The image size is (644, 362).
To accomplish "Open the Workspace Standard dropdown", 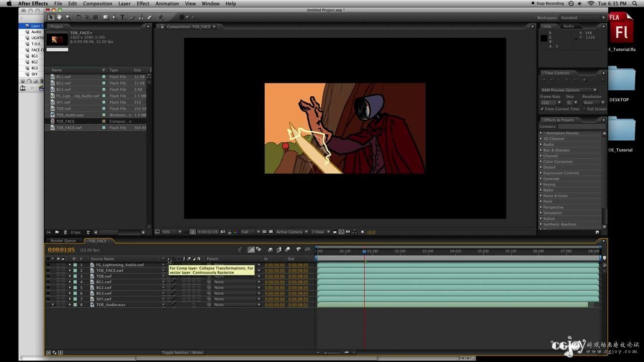I will [x=583, y=18].
